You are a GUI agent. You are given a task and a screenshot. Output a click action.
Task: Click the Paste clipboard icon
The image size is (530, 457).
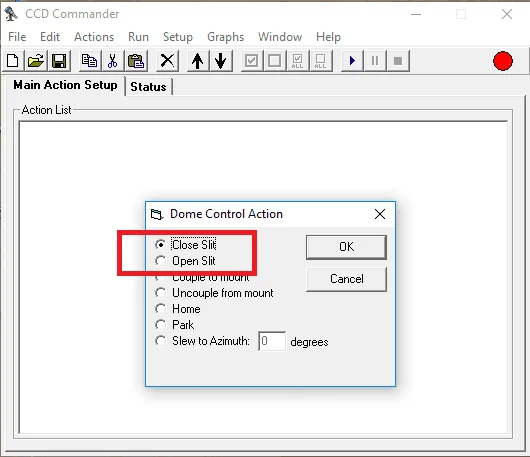pyautogui.click(x=136, y=61)
